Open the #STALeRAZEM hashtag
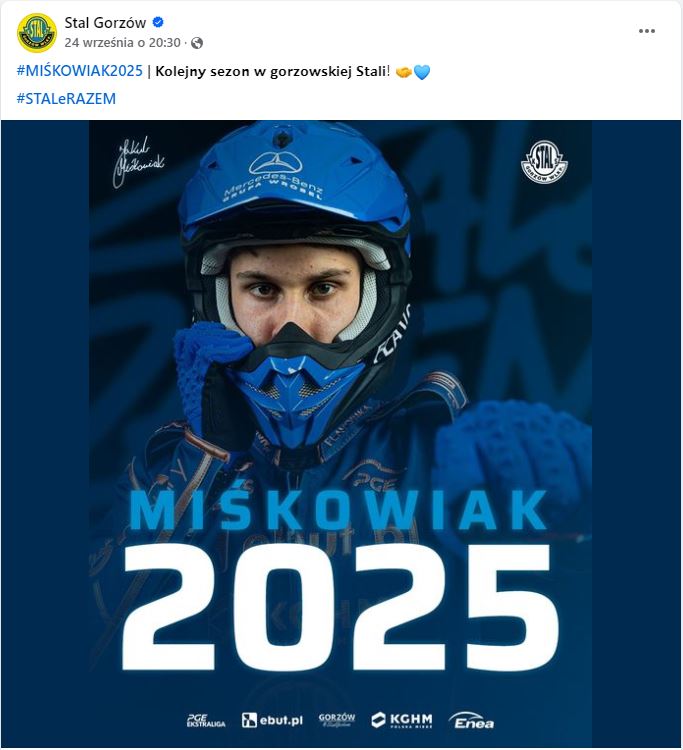 pyautogui.click(x=67, y=98)
